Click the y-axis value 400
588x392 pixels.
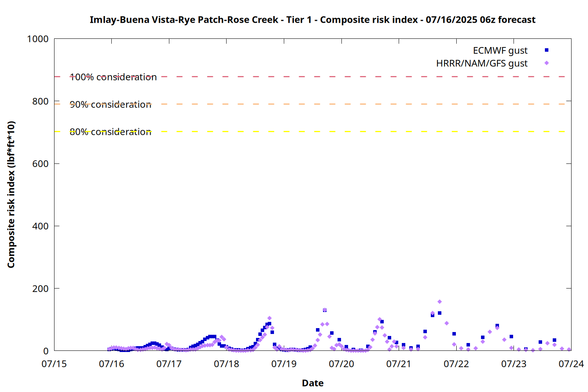tap(40, 226)
